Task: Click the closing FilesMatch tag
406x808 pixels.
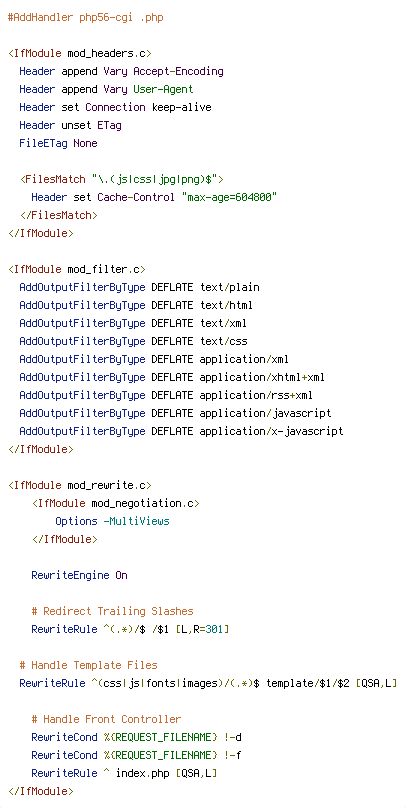Action: pos(59,215)
